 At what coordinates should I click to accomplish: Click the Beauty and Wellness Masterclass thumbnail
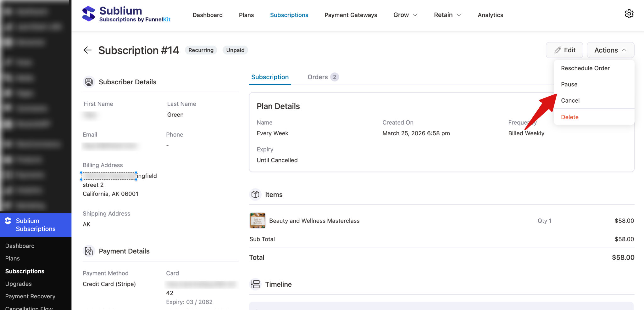click(x=257, y=220)
